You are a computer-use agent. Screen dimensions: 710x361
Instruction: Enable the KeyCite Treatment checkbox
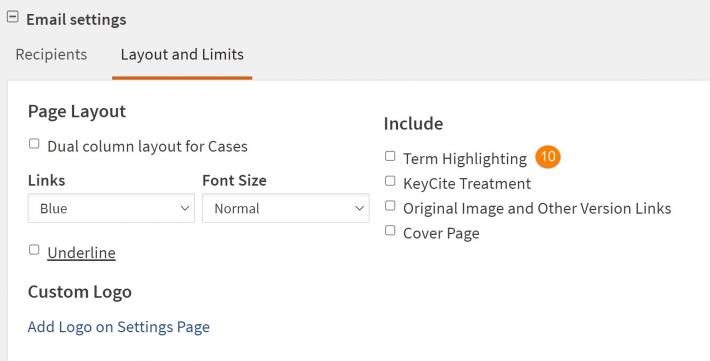pyautogui.click(x=390, y=181)
